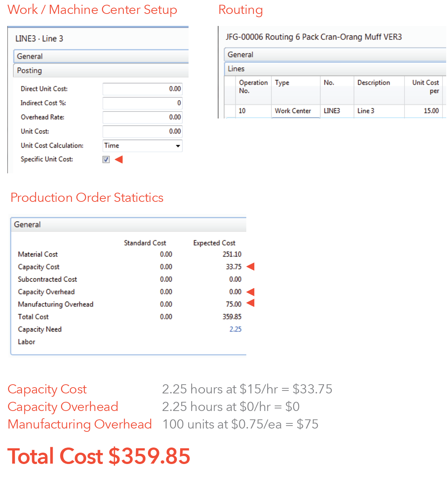Open the Unit Cost Calculation dropdown
Viewport: 448px width, 483px height.
pyautogui.click(x=178, y=146)
